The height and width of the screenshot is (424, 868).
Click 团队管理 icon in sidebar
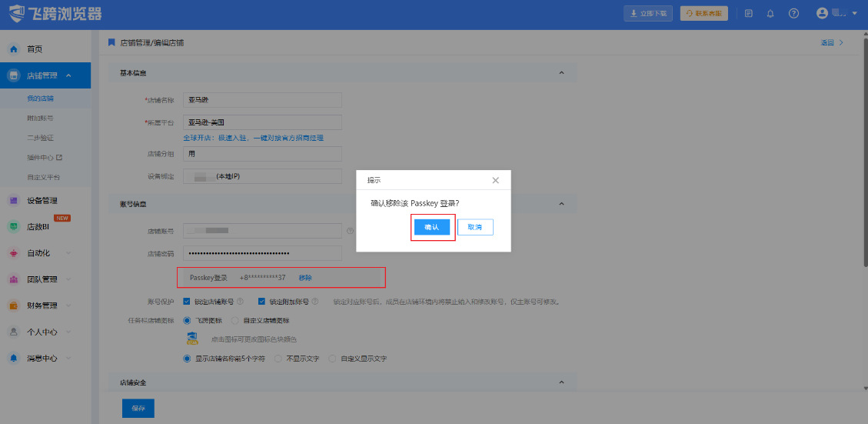(x=13, y=279)
